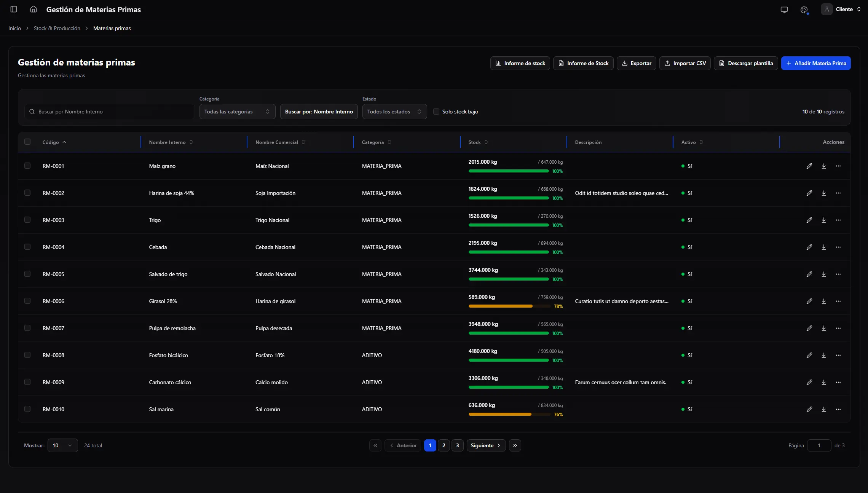This screenshot has height=493, width=868.
Task: Download RM-0001 Maíz grano row
Action: pyautogui.click(x=824, y=166)
